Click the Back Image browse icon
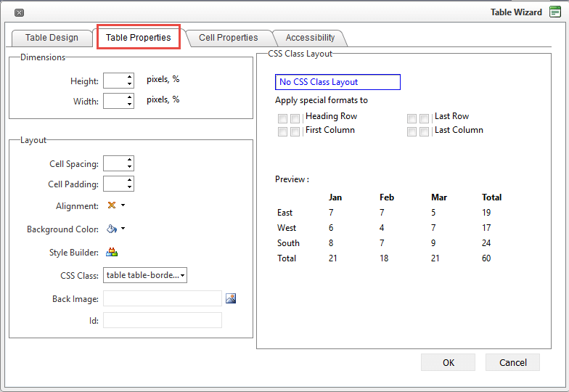Image resolution: width=569 pixels, height=392 pixels. click(231, 298)
